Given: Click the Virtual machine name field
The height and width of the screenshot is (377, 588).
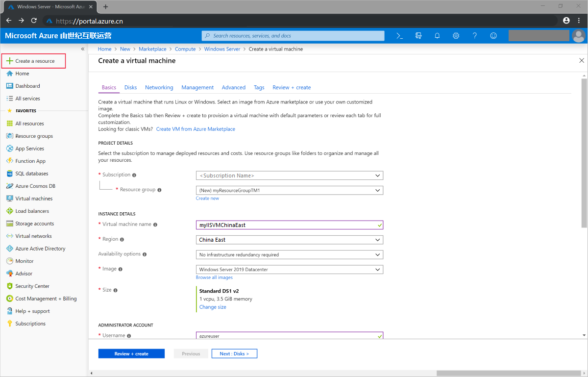Looking at the screenshot, I should (x=287, y=225).
